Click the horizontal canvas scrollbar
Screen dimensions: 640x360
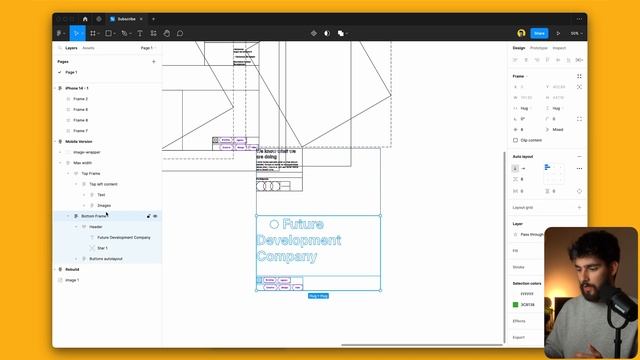(x=422, y=345)
